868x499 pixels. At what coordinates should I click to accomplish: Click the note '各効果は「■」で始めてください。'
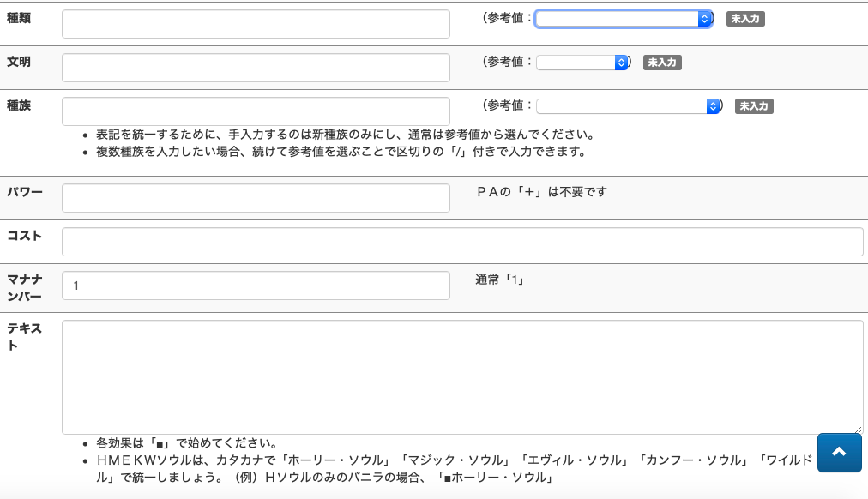pos(187,443)
